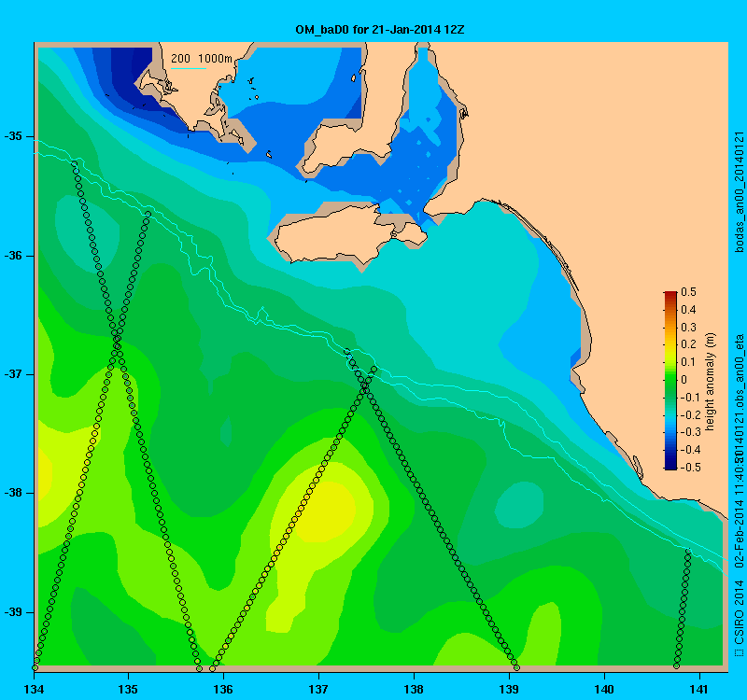Click the '200 1000m' contour legend label
The image size is (747, 700).
tap(202, 59)
